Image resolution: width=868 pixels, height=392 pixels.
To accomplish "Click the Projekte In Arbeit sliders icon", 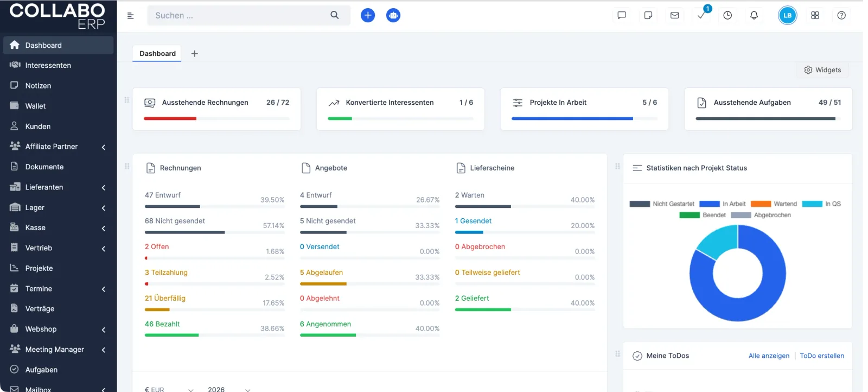I will pyautogui.click(x=518, y=103).
